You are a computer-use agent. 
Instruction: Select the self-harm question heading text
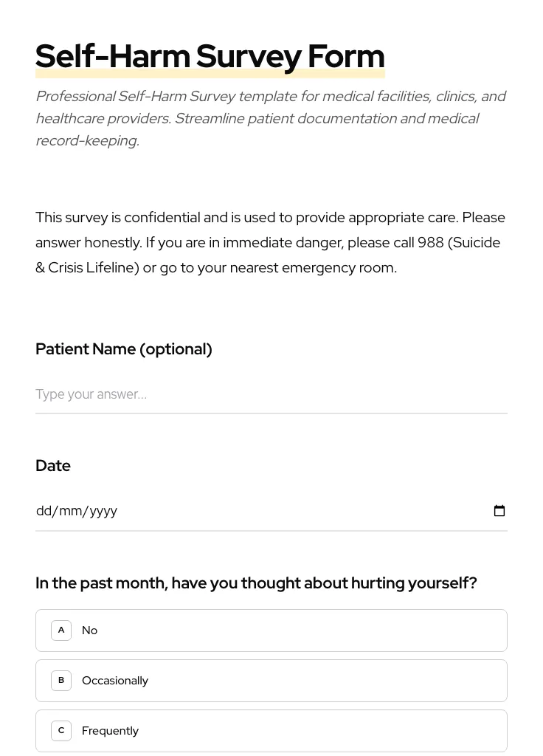256,583
